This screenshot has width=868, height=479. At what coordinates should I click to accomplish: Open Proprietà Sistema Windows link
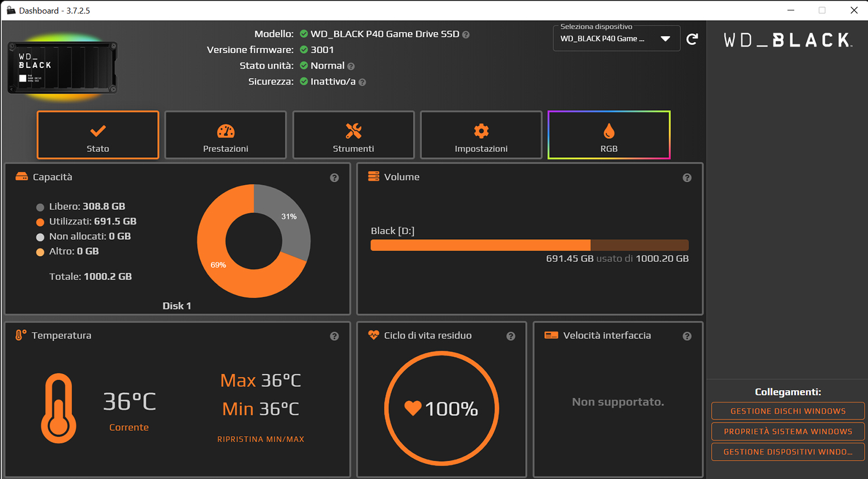pyautogui.click(x=788, y=431)
